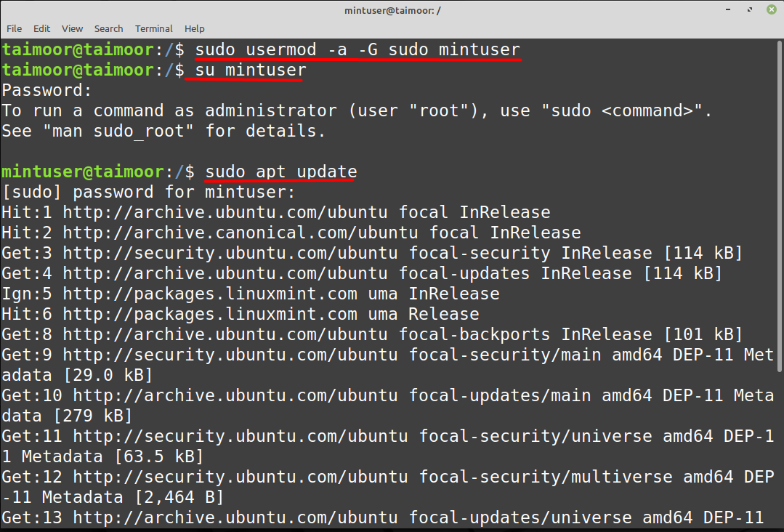Click the mintuser@taimoor: / window title
The height and width of the screenshot is (532, 784).
click(x=392, y=10)
